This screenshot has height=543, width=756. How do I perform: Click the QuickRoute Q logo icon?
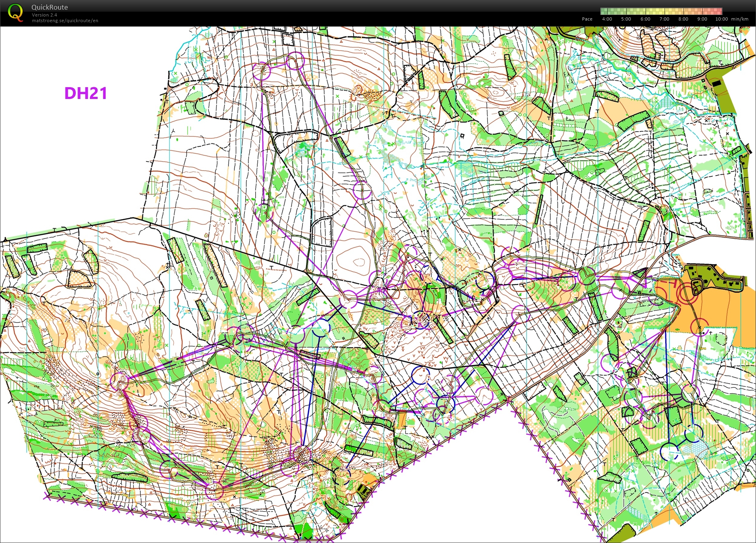click(x=15, y=13)
